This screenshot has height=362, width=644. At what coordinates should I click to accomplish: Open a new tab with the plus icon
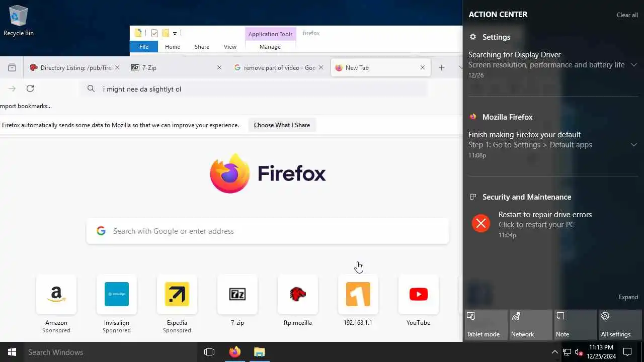(441, 67)
